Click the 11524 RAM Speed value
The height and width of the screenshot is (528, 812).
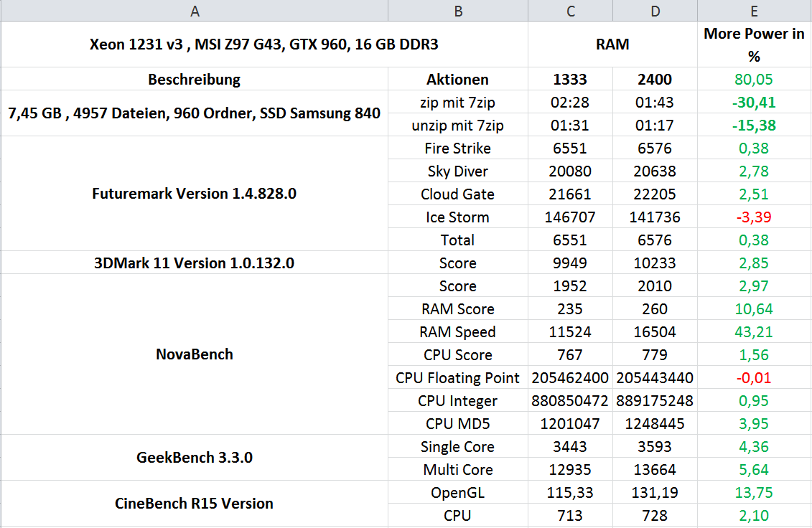(x=570, y=332)
